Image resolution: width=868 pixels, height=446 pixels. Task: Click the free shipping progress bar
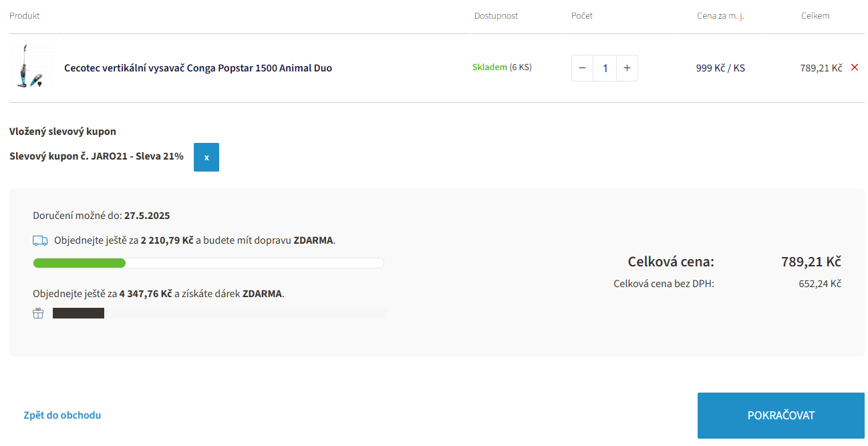click(x=208, y=263)
